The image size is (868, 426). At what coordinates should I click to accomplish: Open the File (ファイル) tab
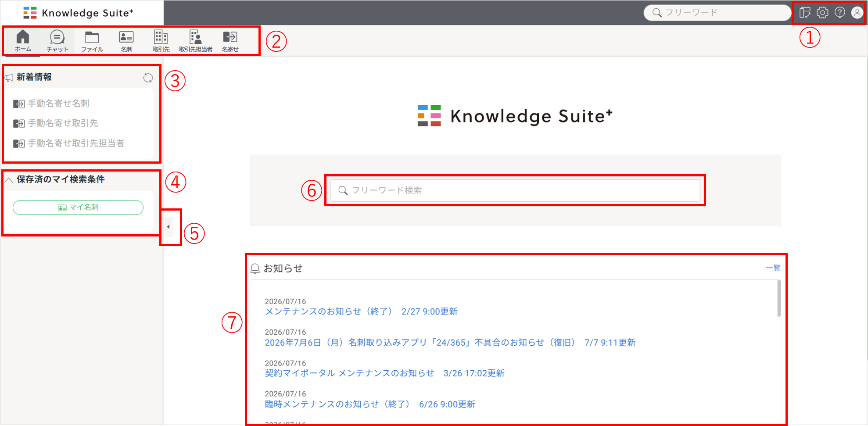(x=92, y=41)
